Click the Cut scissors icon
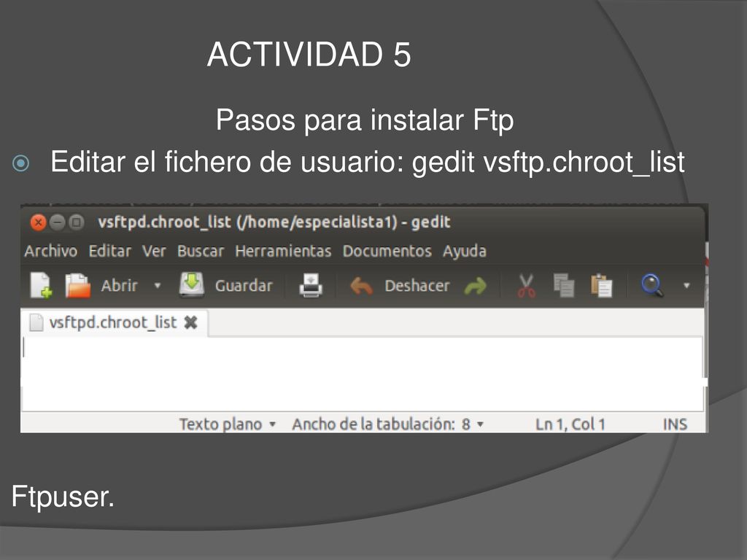Image resolution: width=747 pixels, height=560 pixels. coord(527,286)
